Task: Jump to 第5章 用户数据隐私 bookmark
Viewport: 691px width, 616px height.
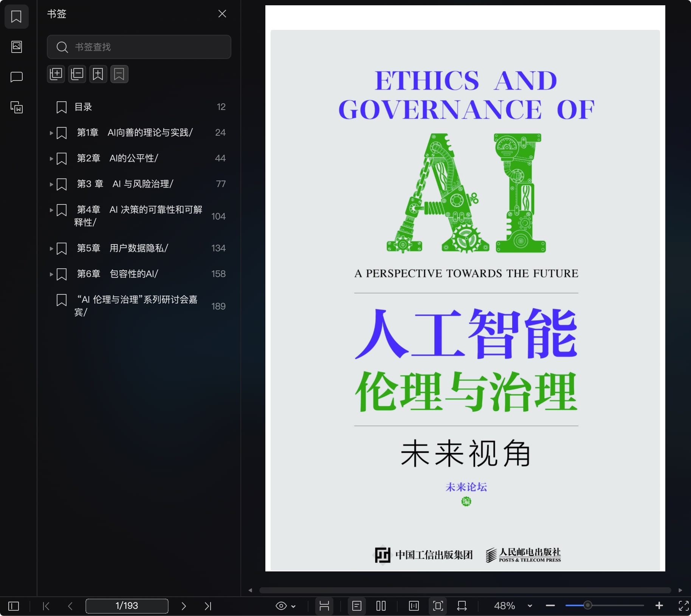Action: click(x=122, y=248)
